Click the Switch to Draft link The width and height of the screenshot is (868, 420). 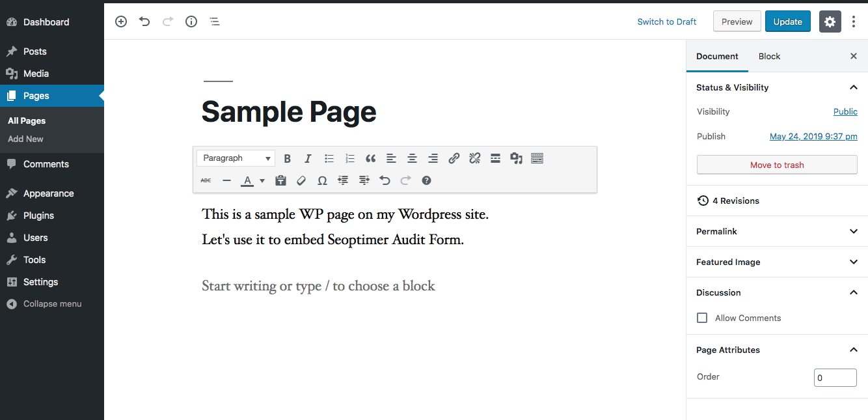(666, 21)
